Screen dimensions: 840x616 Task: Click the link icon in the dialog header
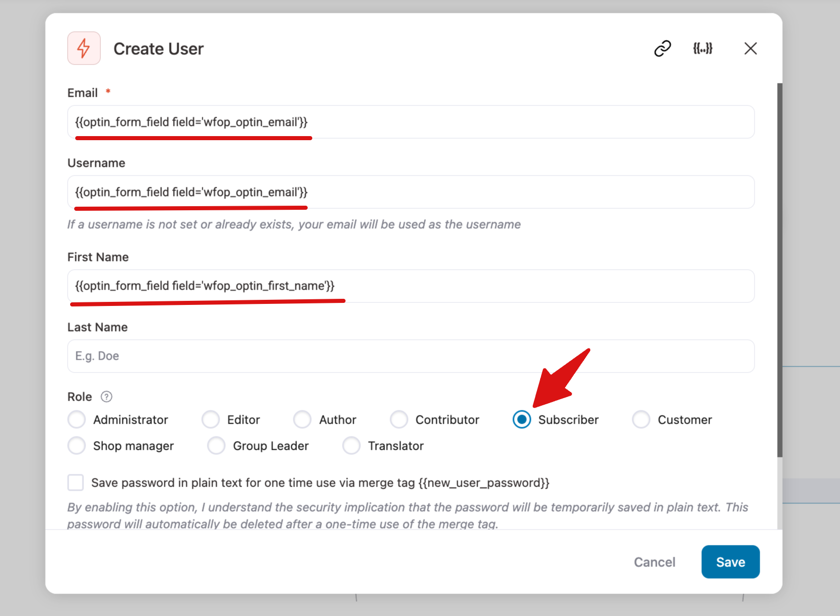coord(662,48)
